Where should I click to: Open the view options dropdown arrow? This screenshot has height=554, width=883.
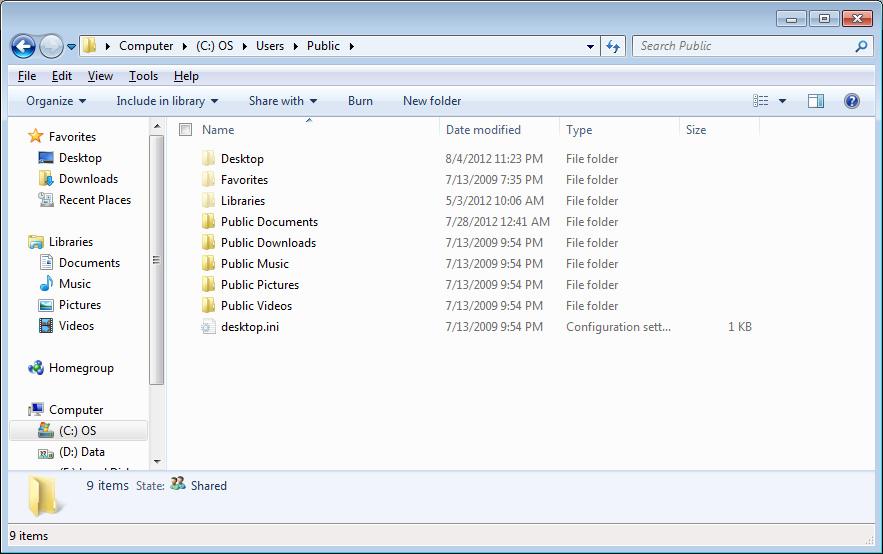pyautogui.click(x=782, y=101)
